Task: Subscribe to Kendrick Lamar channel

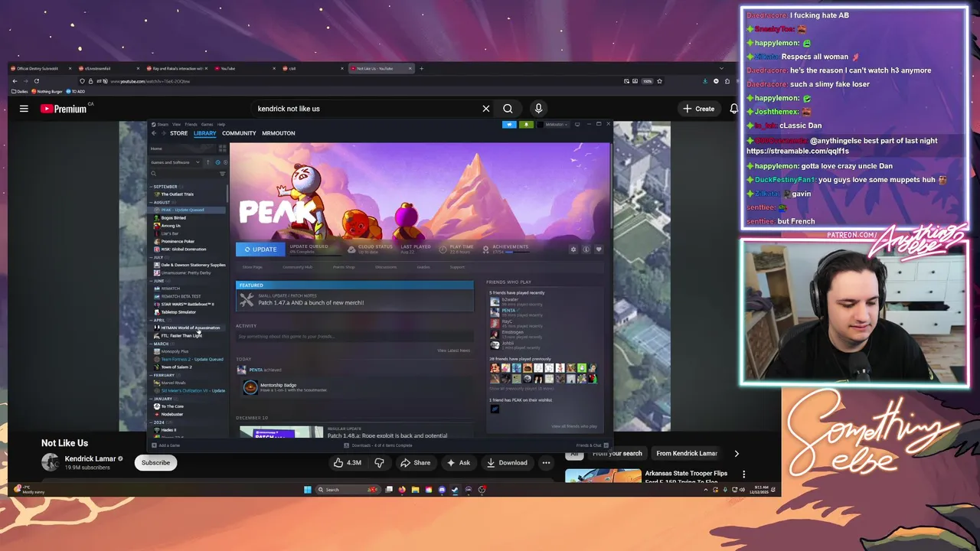Action: 155,462
